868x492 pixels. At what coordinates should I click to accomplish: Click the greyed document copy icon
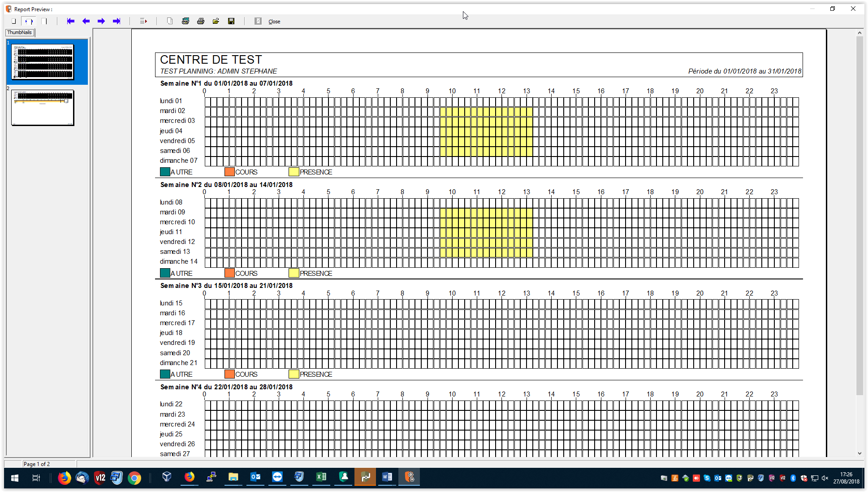pyautogui.click(x=170, y=21)
